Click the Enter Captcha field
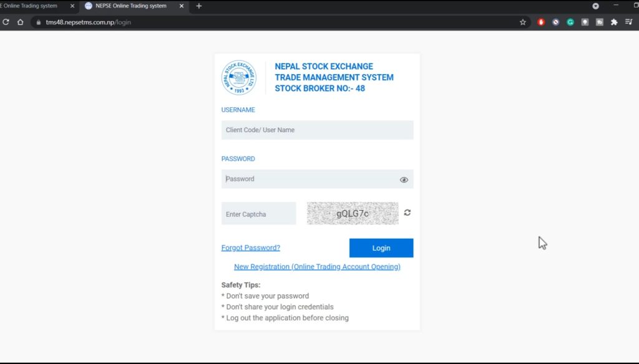The width and height of the screenshot is (639, 364). click(x=259, y=213)
